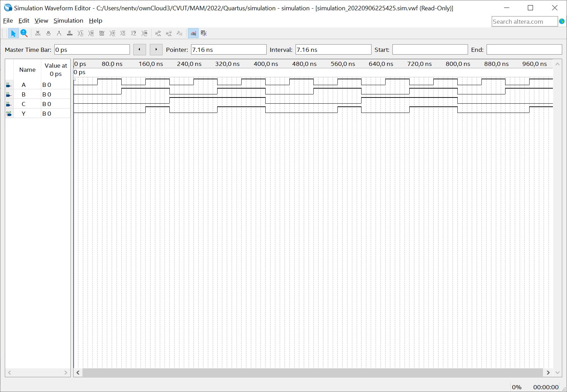Screen dimensions: 567x392
Task: Select the pointer selection tool
Action: pyautogui.click(x=13, y=33)
